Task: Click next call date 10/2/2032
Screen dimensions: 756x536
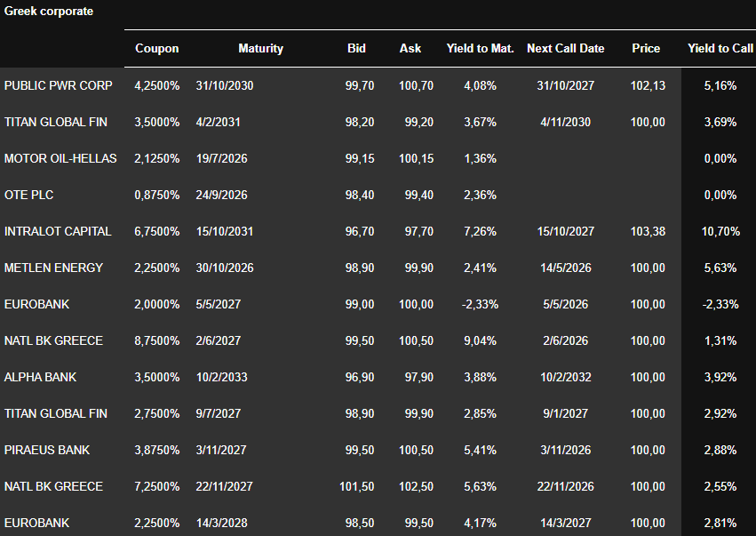Action: pyautogui.click(x=566, y=377)
